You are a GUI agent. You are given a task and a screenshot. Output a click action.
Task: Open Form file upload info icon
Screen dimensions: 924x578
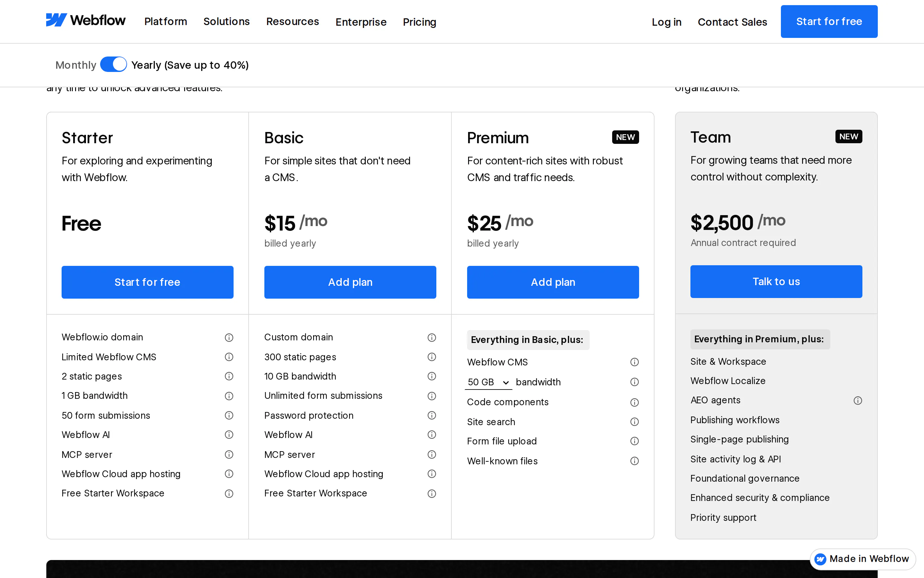635,442
